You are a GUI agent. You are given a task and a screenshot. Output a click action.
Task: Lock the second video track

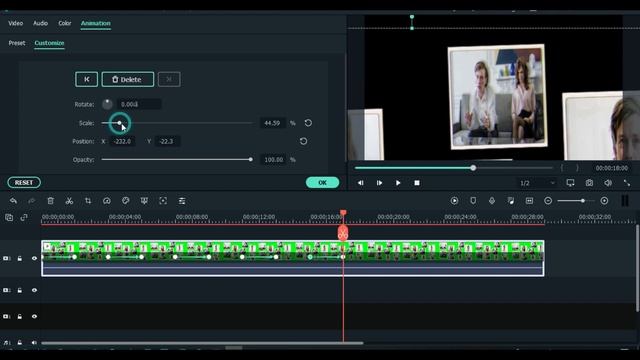pyautogui.click(x=20, y=290)
